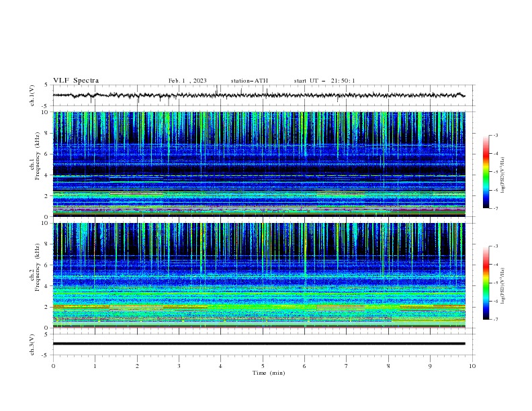Screen dimensions: 532x411
Task: Click the ch.1 PSD color bar
Action: [486, 172]
